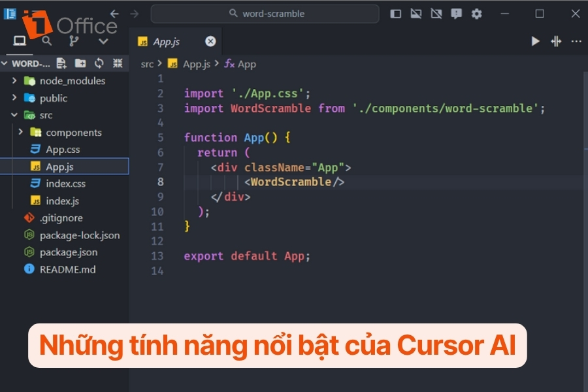Open the settings gear icon

[477, 14]
